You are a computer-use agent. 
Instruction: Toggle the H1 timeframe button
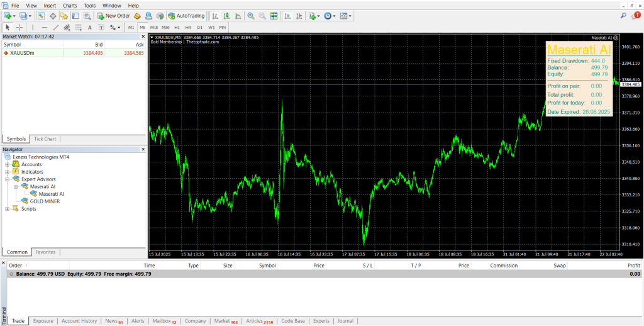(177, 27)
